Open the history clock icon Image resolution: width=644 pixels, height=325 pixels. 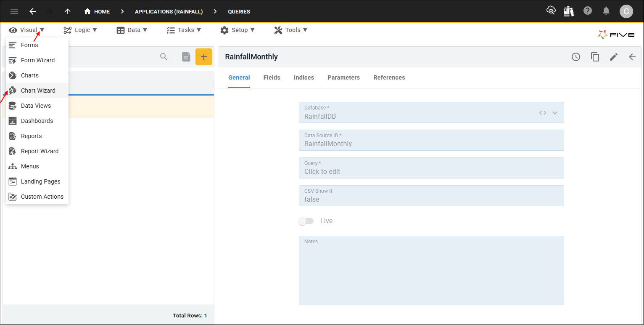576,57
